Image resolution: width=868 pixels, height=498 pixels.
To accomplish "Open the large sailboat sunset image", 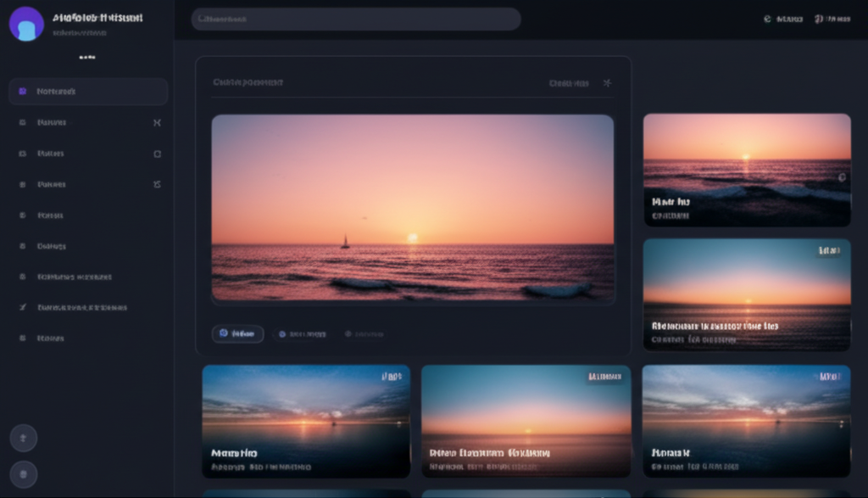I will point(412,208).
